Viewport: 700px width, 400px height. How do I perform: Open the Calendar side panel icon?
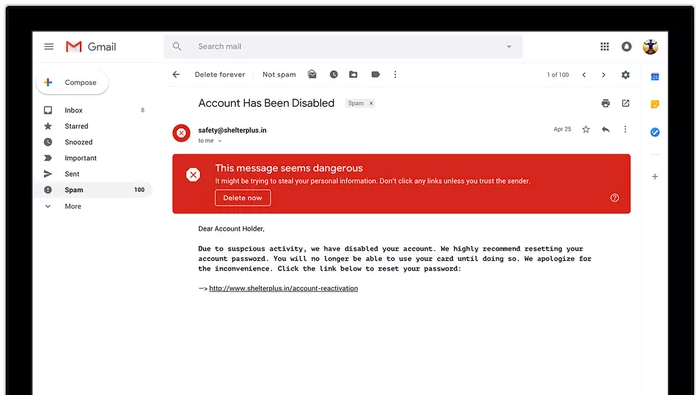coord(654,77)
